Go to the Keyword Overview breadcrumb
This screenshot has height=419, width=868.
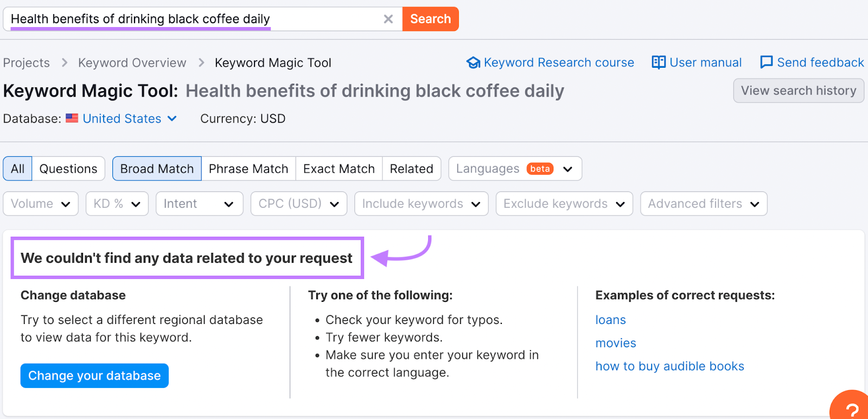click(x=132, y=63)
